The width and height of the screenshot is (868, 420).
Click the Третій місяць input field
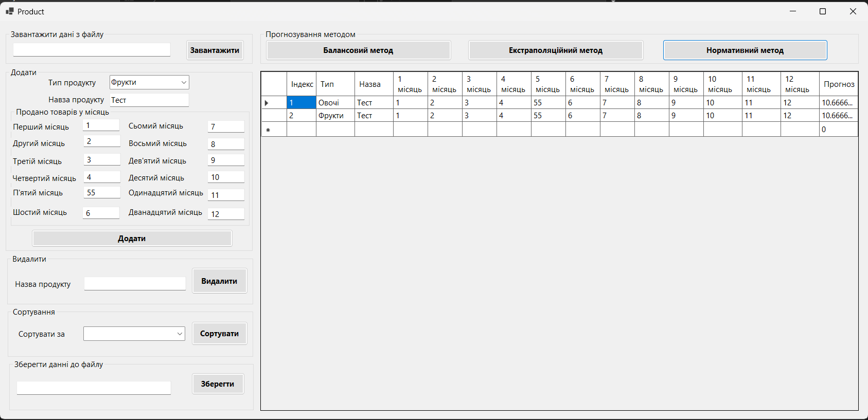click(x=101, y=160)
